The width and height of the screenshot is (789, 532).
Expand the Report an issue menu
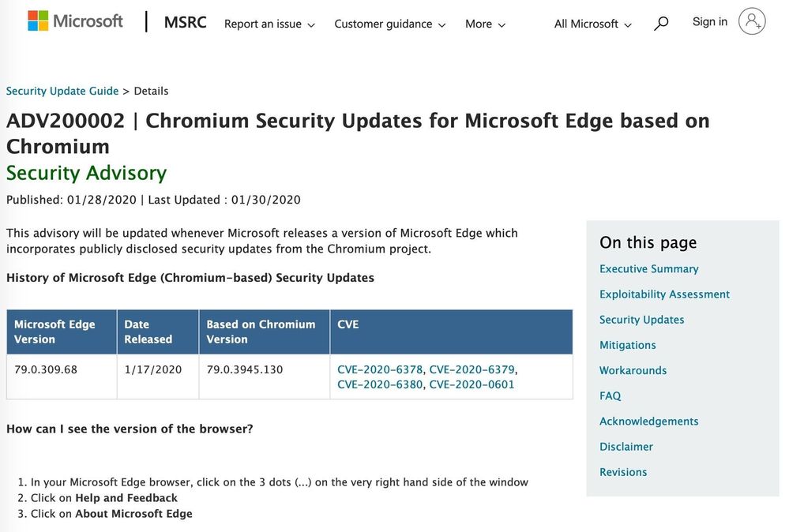(269, 24)
